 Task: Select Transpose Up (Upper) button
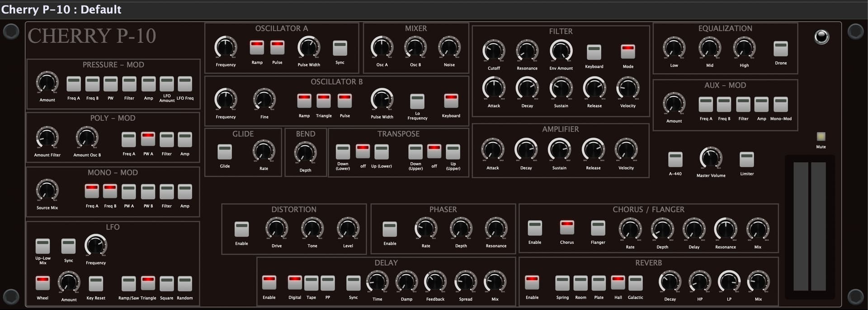click(x=453, y=152)
